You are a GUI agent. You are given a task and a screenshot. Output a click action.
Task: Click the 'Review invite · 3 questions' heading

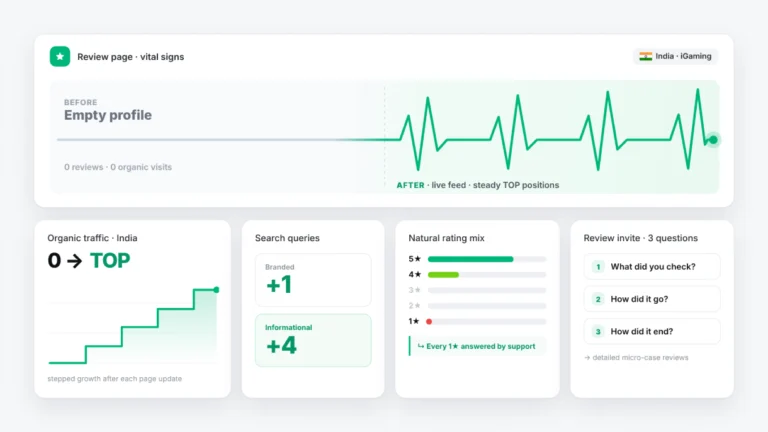[x=641, y=238]
